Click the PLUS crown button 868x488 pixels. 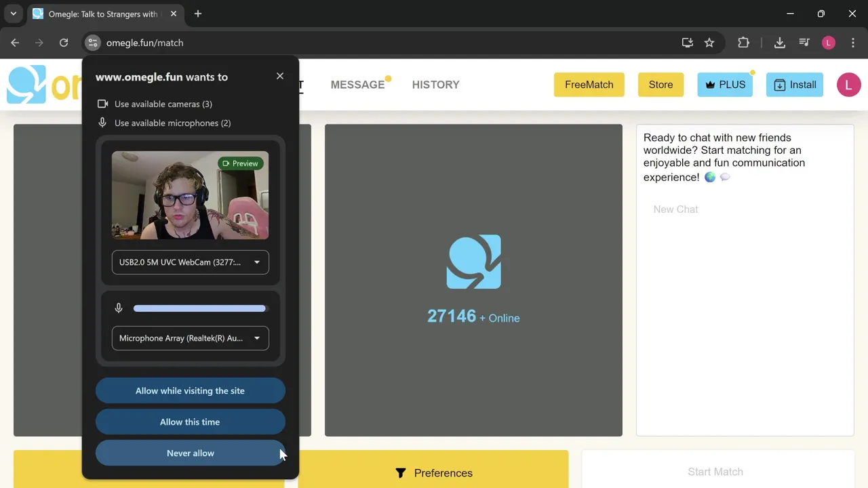[725, 85]
